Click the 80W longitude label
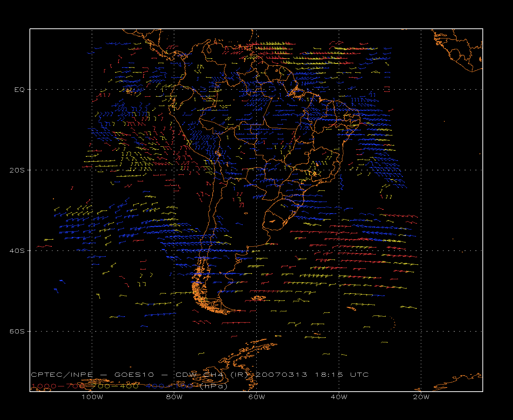This screenshot has width=513, height=420. (174, 397)
